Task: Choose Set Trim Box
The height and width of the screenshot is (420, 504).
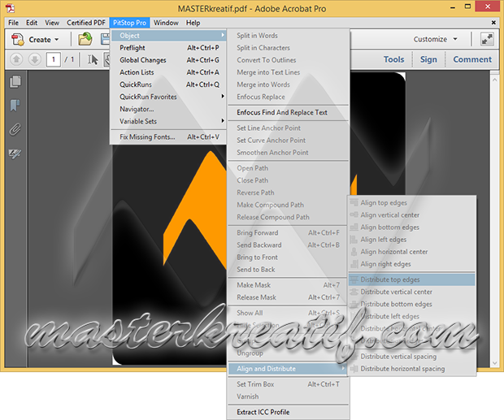Action: pos(288,384)
